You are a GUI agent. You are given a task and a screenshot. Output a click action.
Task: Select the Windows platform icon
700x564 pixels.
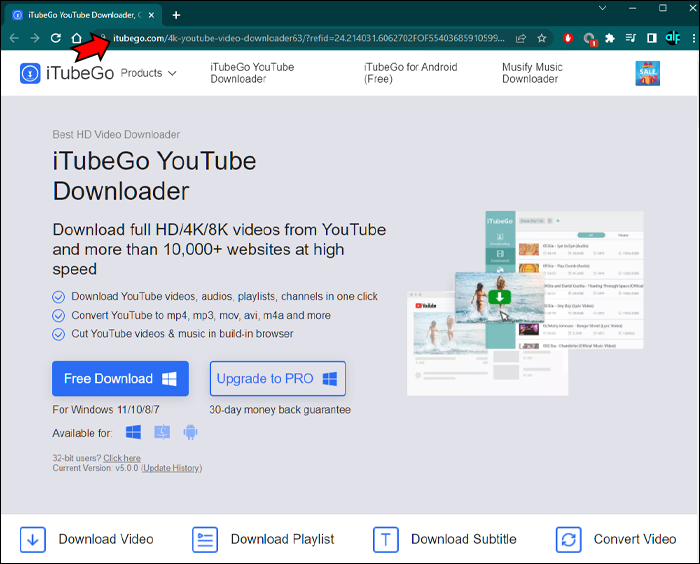pos(133,432)
